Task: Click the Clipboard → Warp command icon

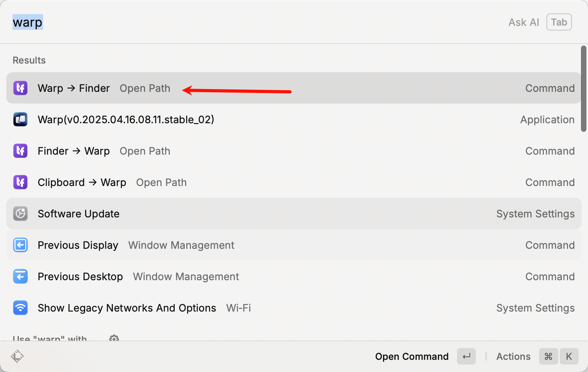Action: [x=20, y=182]
